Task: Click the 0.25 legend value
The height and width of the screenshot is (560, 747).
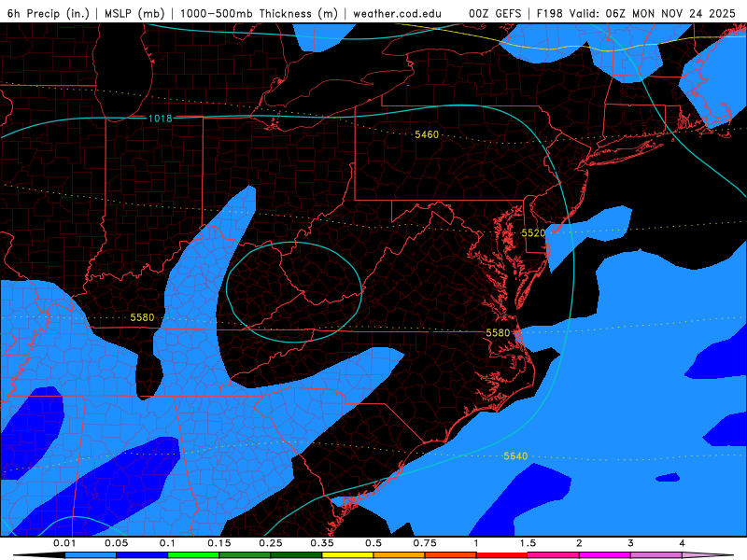Action: click(x=271, y=543)
